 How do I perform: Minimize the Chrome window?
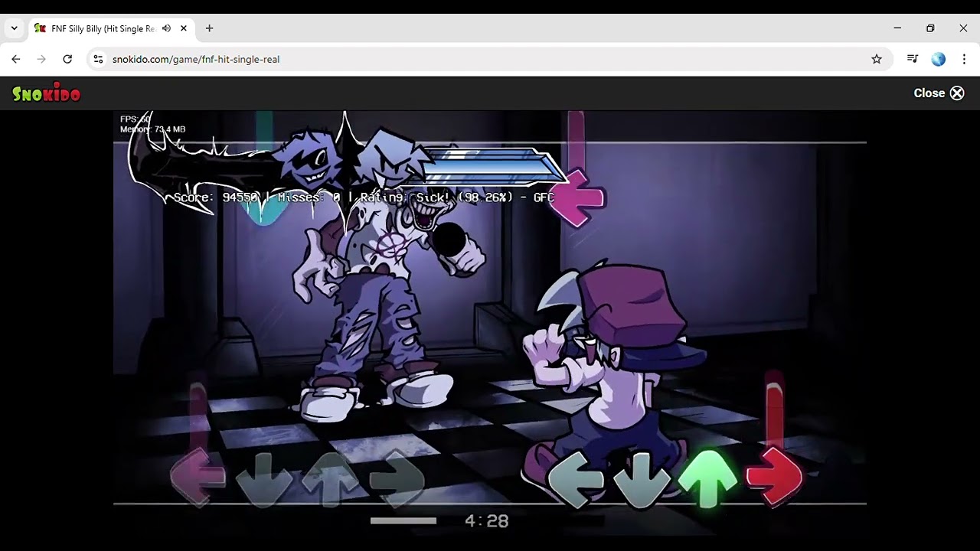897,28
